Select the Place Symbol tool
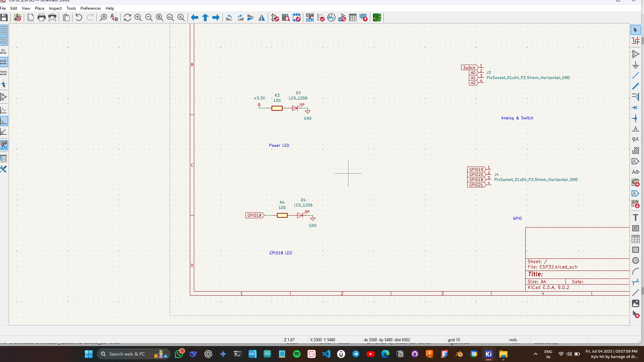 pos(635,54)
